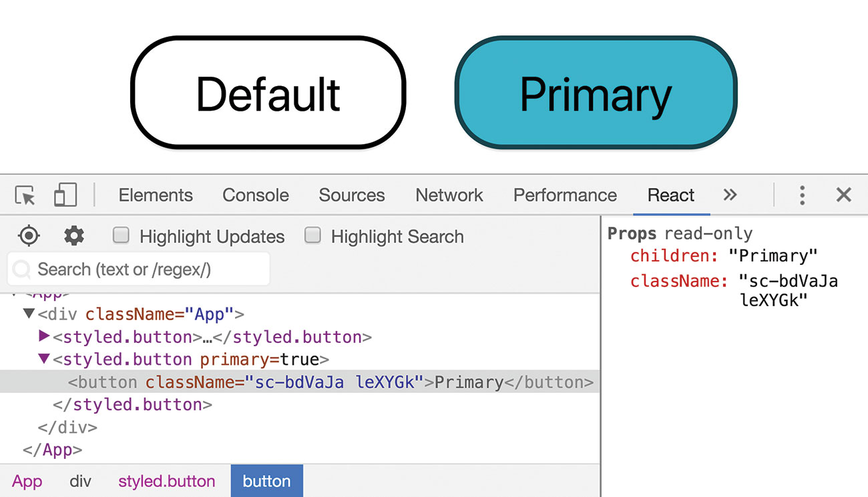
Task: Open the Network panel
Action: click(449, 195)
